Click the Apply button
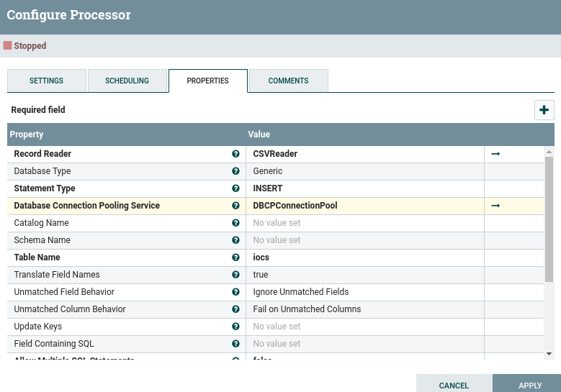561x392 pixels. click(526, 384)
